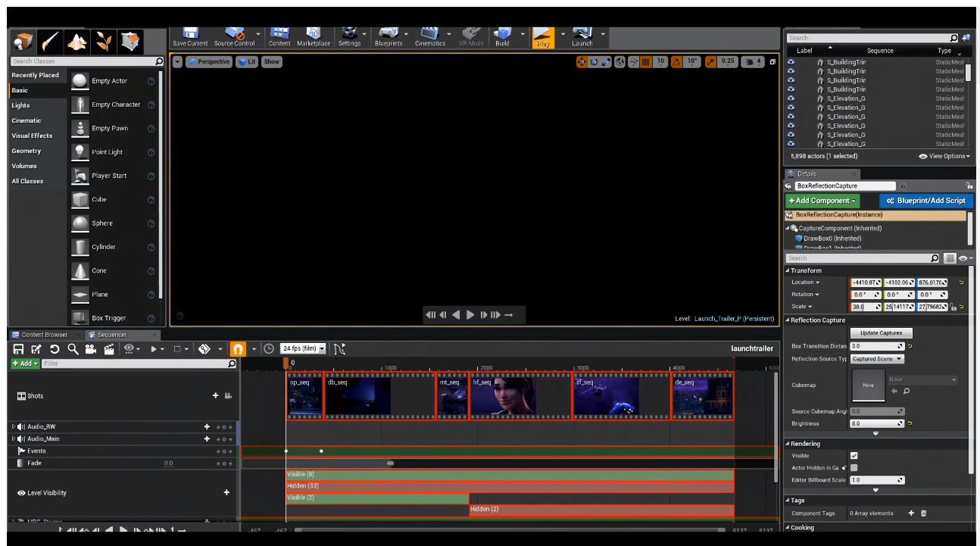Add level with plus on Level Visibility

[226, 492]
